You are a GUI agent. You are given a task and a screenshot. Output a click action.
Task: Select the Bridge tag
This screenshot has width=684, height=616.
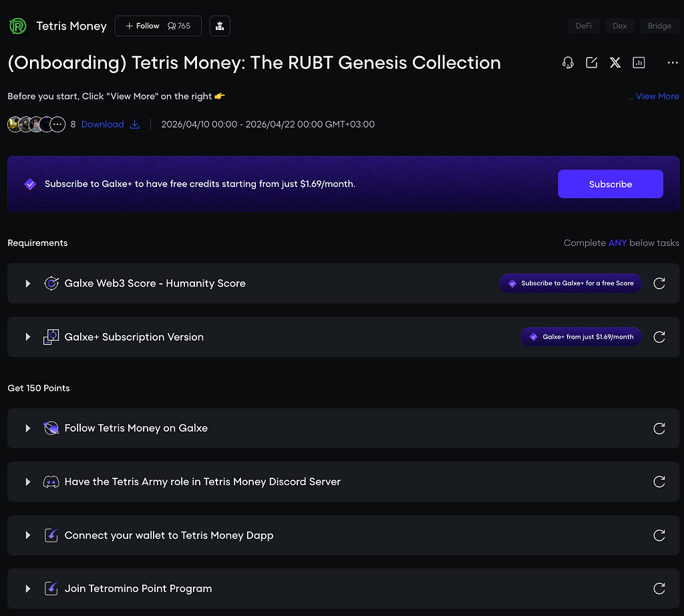tap(659, 26)
